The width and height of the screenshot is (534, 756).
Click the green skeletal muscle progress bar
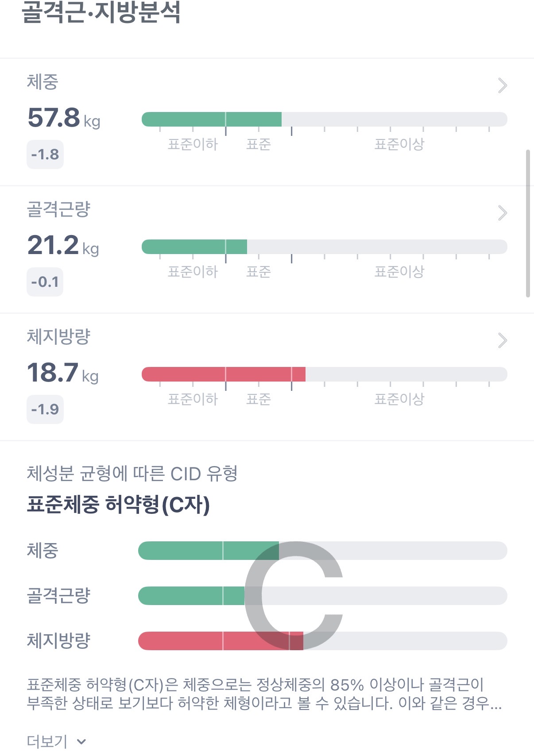click(194, 247)
